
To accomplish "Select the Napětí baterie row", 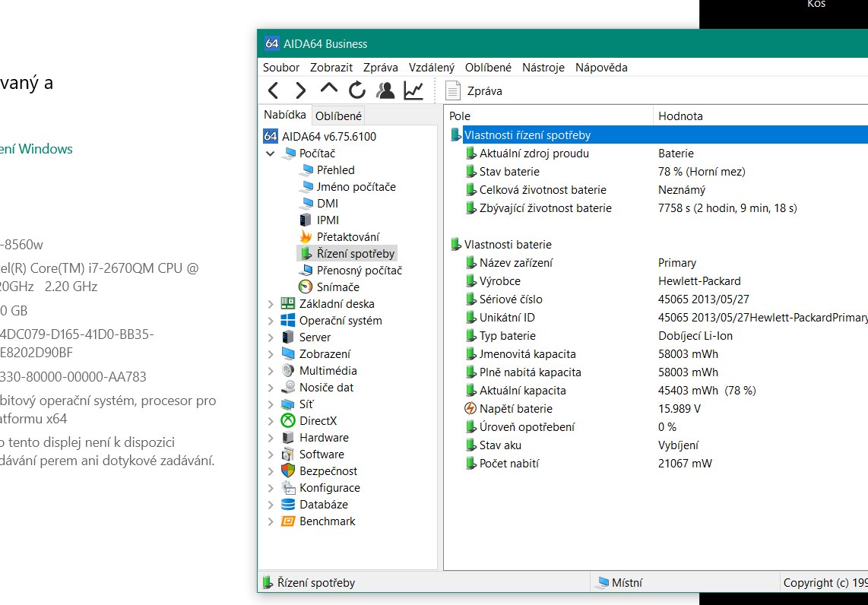I will pos(516,409).
